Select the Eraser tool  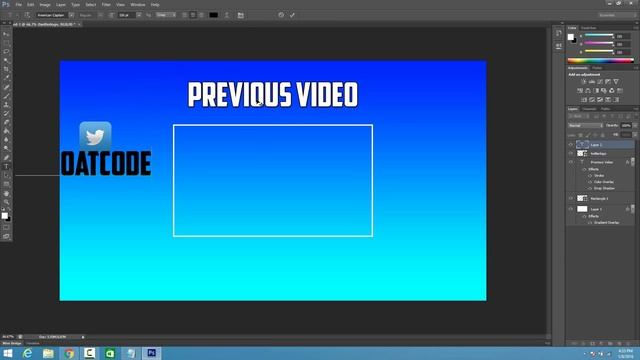(x=6, y=122)
